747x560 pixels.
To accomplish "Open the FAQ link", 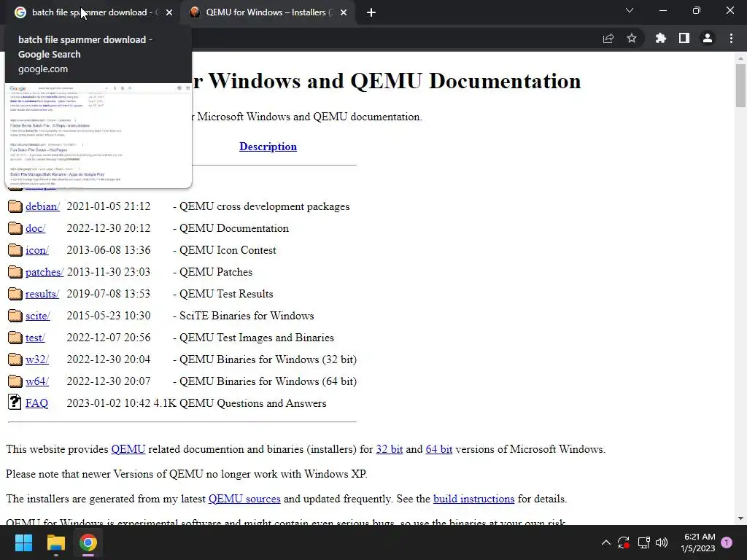I will click(36, 403).
